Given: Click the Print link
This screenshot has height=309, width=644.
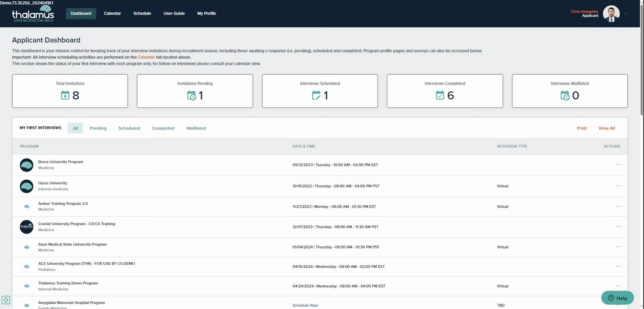Looking at the screenshot, I should click(x=582, y=128).
